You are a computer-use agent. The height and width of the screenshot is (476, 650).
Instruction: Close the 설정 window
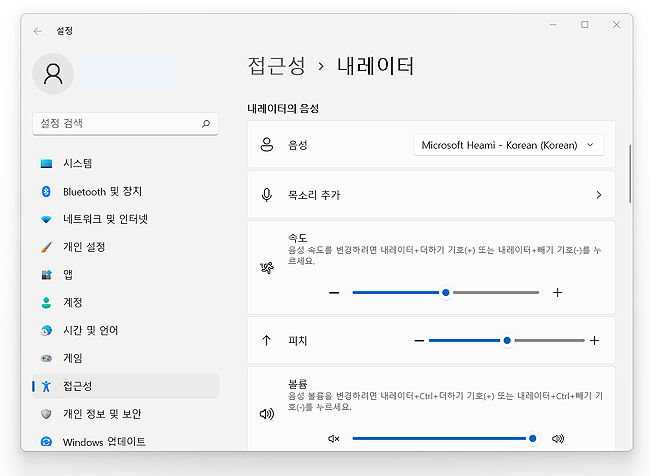click(x=616, y=25)
